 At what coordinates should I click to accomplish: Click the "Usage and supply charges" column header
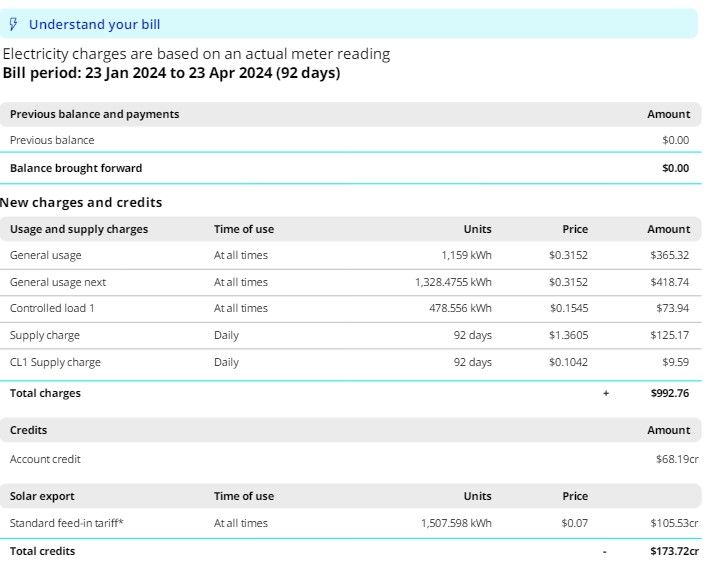[x=79, y=229]
